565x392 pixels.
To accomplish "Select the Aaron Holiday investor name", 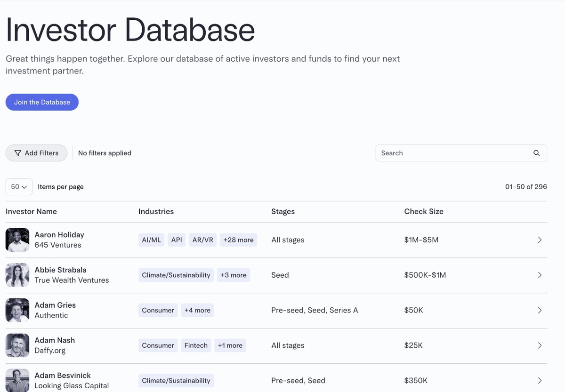I will coord(59,235).
